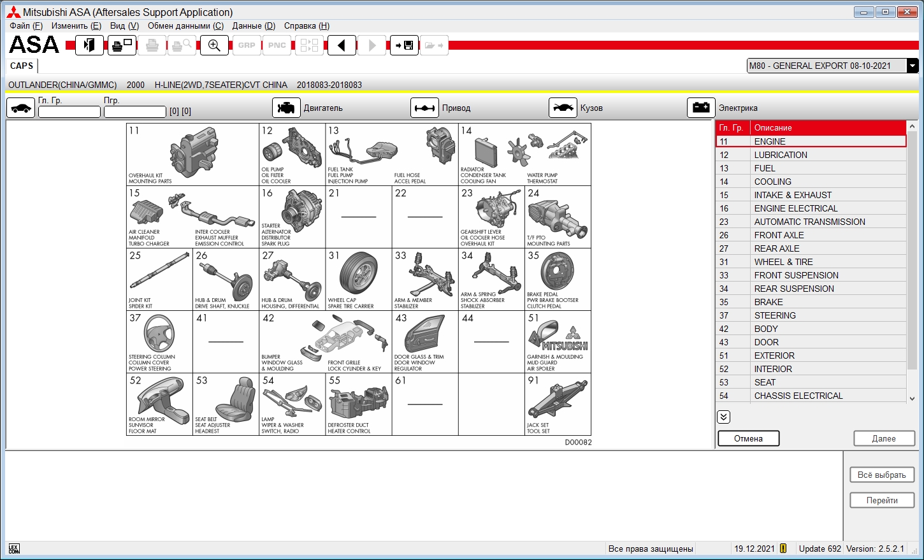This screenshot has height=560, width=924.
Task: Click the Всё выбрать button
Action: point(882,475)
